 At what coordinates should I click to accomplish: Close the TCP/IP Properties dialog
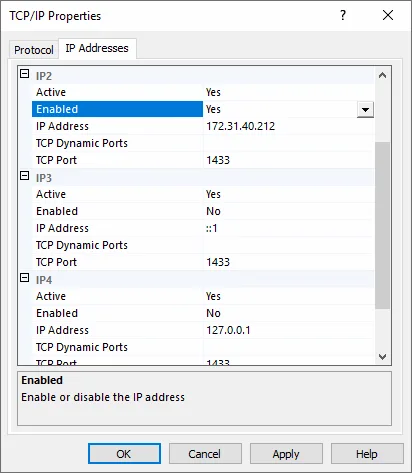pyautogui.click(x=388, y=15)
